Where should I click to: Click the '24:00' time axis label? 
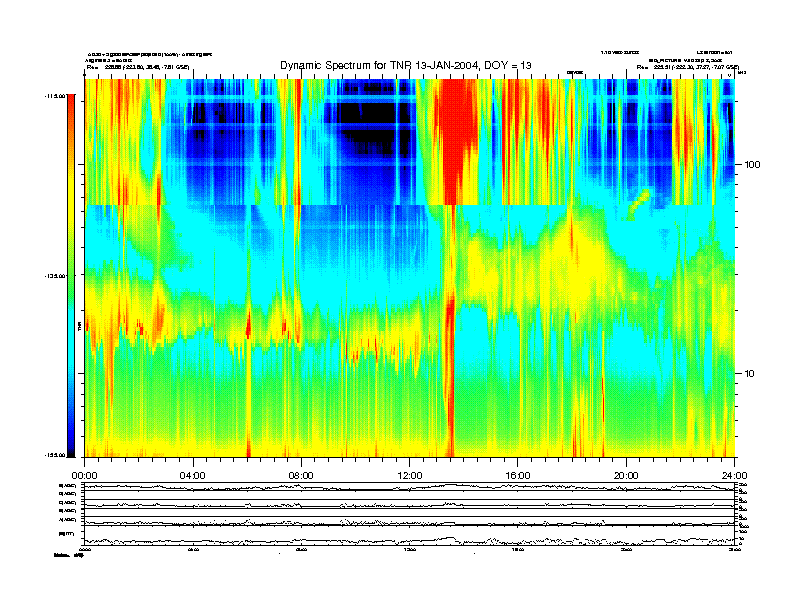pos(735,476)
